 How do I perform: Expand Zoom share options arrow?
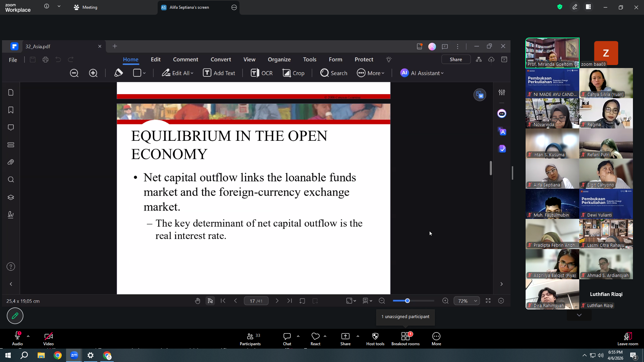click(x=358, y=336)
